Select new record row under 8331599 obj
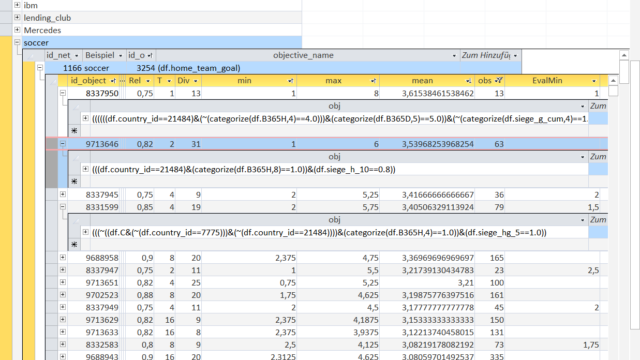 coord(74,244)
